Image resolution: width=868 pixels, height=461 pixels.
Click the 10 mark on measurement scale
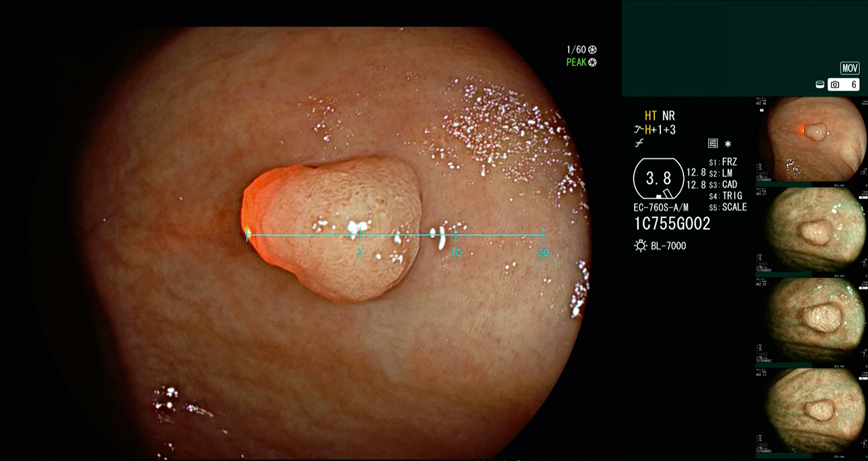pyautogui.click(x=456, y=252)
